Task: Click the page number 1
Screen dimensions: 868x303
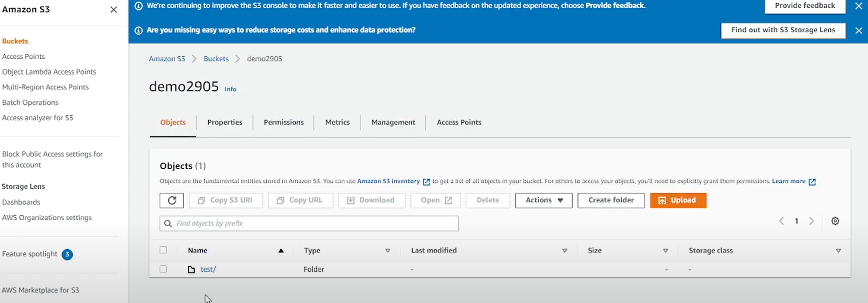Action: point(796,221)
